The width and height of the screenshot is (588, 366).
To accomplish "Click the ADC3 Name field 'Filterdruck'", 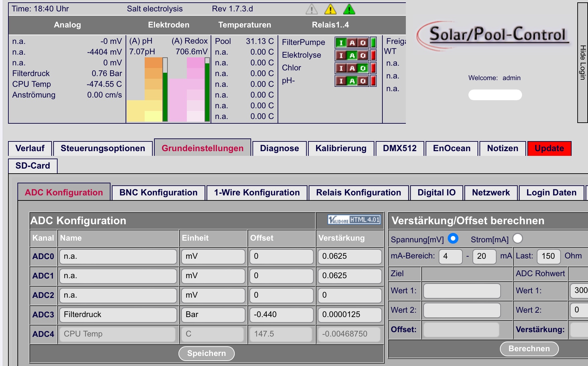I will [x=118, y=315].
